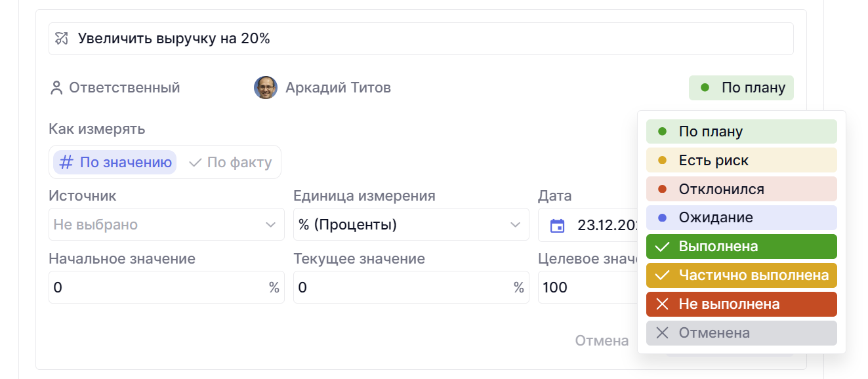Set status to Ожидание

click(x=741, y=218)
